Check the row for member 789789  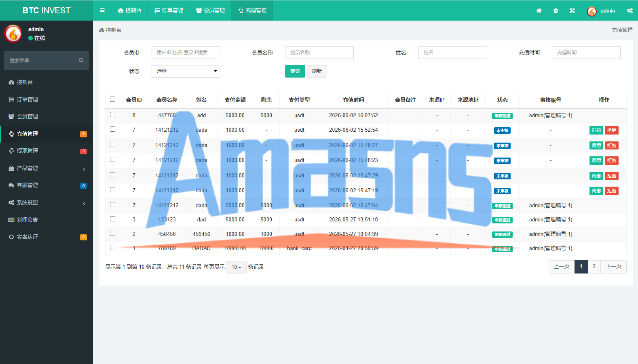tap(112, 248)
